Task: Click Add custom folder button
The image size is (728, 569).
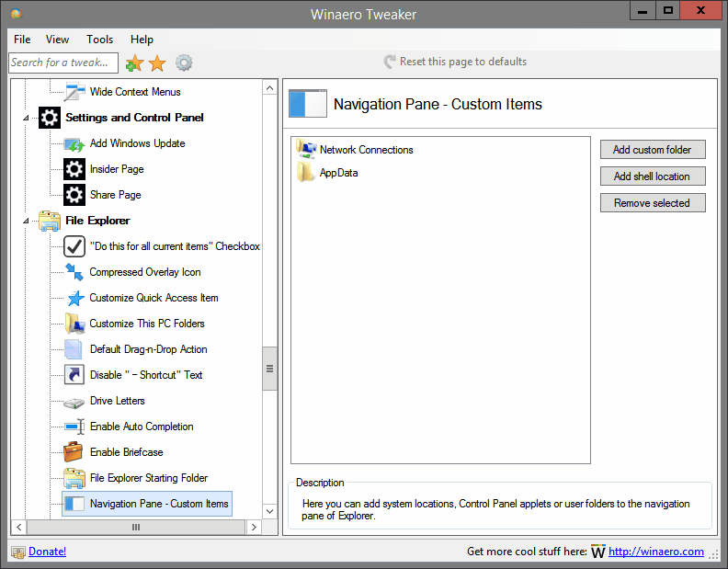Action: 653,150
